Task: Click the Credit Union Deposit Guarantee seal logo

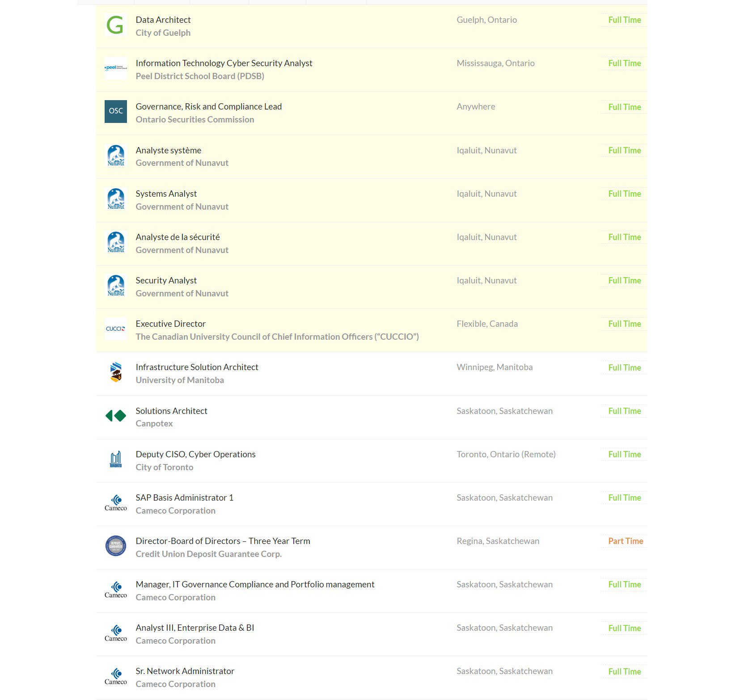Action: [x=115, y=546]
